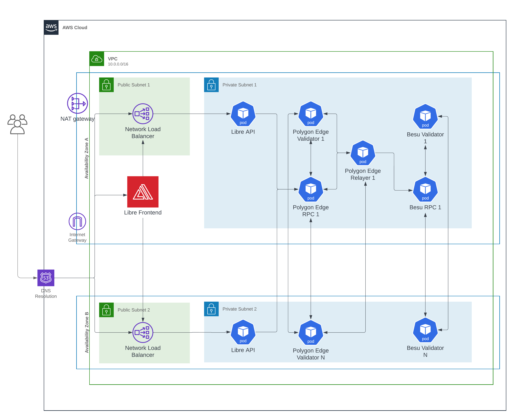Image resolution: width=522 pixels, height=420 pixels.
Task: Select the NAT gateway icon
Action: pyautogui.click(x=77, y=103)
